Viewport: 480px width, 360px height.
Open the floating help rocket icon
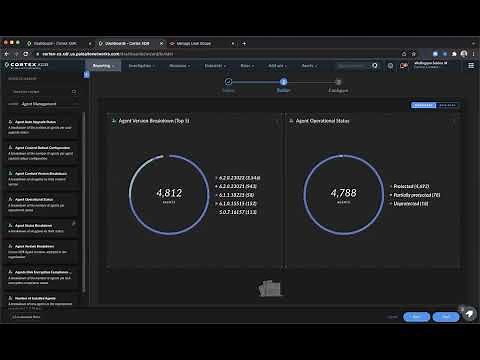[469, 314]
